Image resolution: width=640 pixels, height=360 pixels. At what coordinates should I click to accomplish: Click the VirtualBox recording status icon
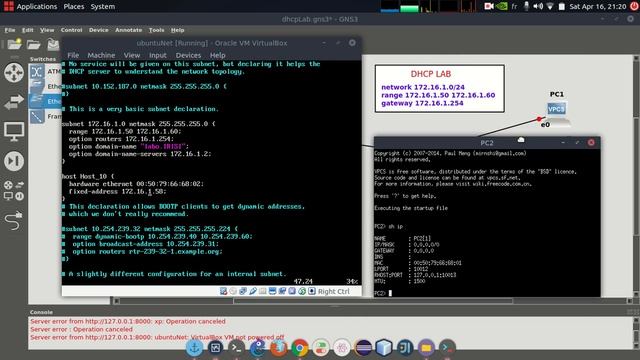pyautogui.click(x=282, y=291)
